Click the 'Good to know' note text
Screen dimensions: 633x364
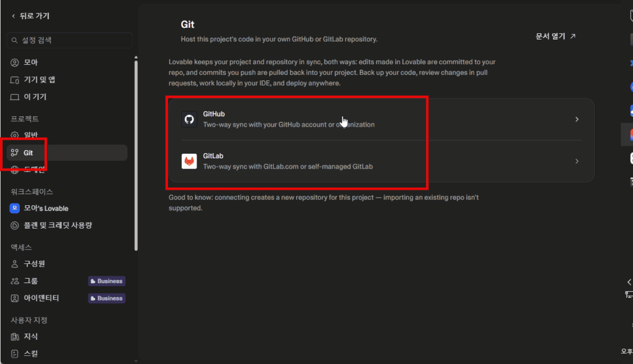[324, 203]
